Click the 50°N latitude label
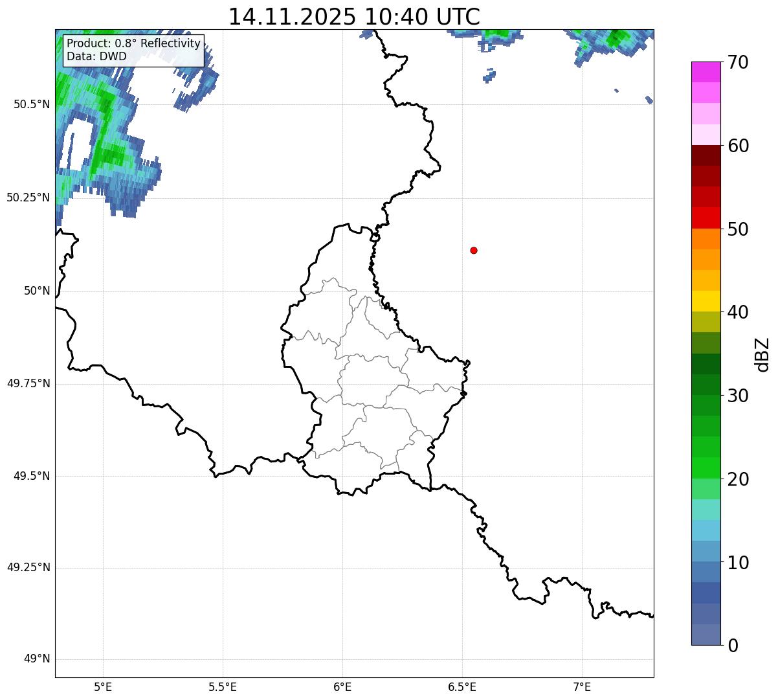Image resolution: width=778 pixels, height=700 pixels. [37, 291]
